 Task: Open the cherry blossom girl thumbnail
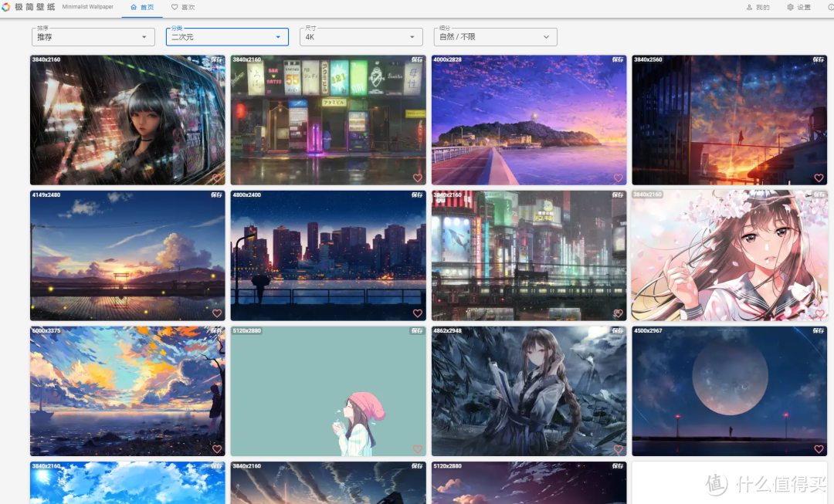pos(729,255)
